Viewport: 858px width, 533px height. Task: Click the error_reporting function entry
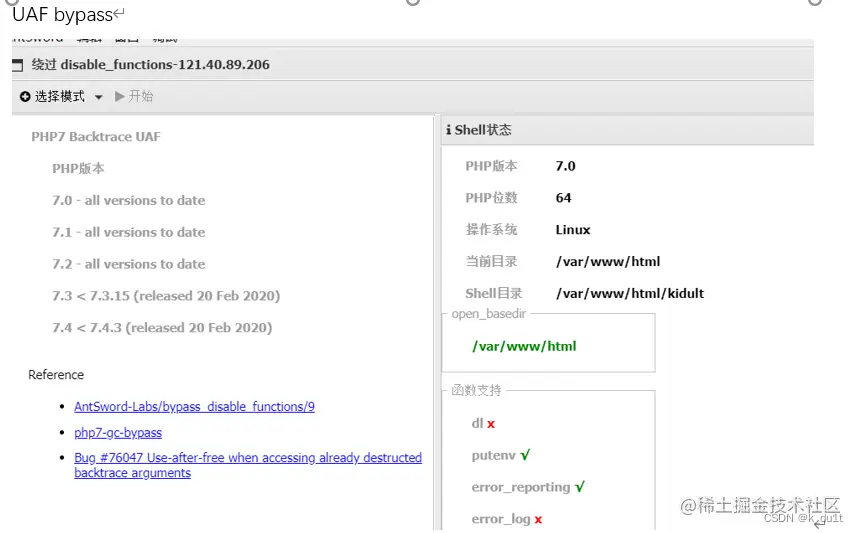(x=521, y=487)
